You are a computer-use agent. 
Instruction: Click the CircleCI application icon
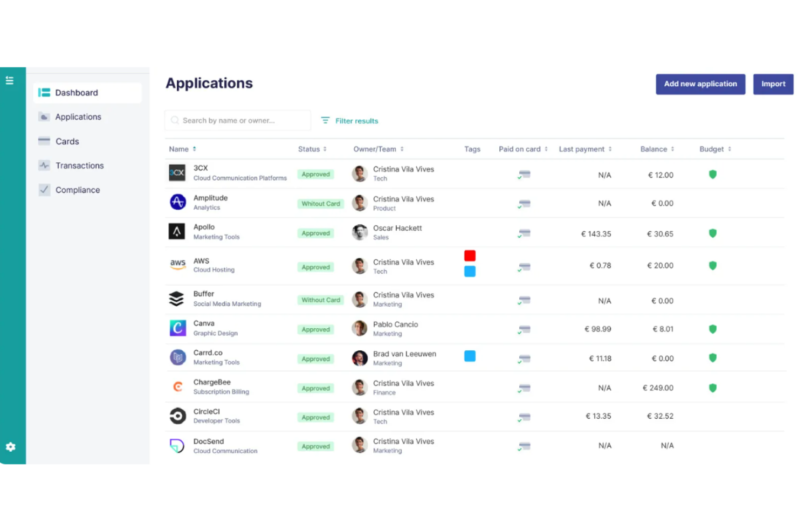[x=177, y=416]
